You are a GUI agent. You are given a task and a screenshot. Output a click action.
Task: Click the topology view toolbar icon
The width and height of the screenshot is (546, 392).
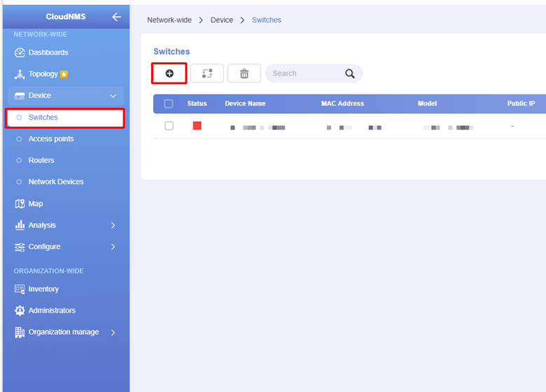pyautogui.click(x=206, y=73)
